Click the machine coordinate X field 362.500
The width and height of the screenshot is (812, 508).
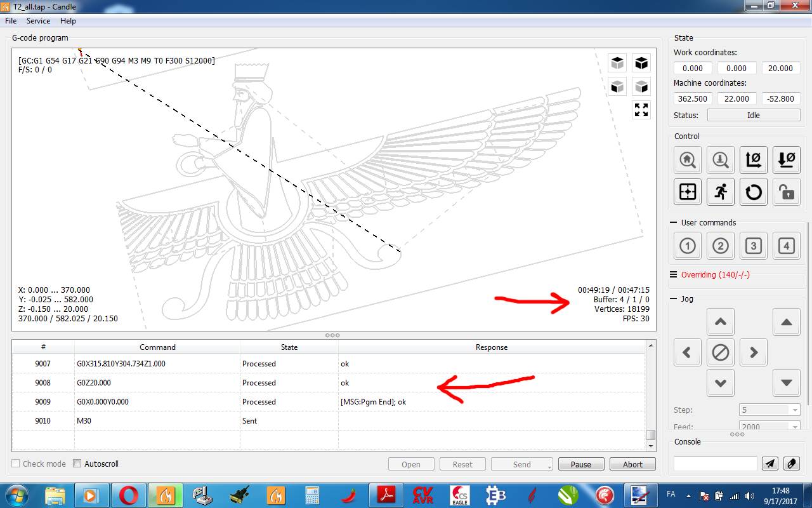693,98
